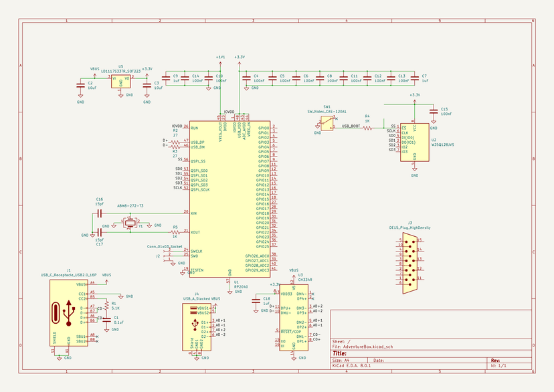Click the Date: field in title block
Viewport: 554px width, 392px height.
(379, 361)
